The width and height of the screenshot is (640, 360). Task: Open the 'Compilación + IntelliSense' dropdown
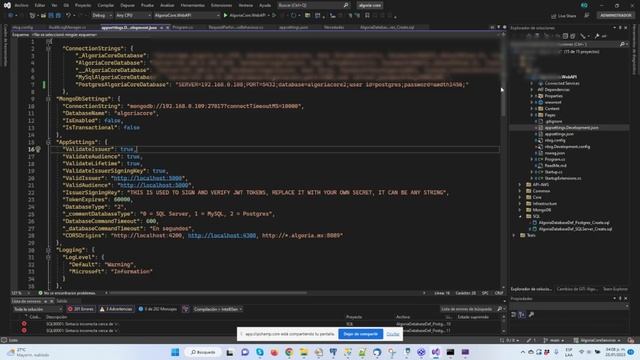(x=218, y=309)
